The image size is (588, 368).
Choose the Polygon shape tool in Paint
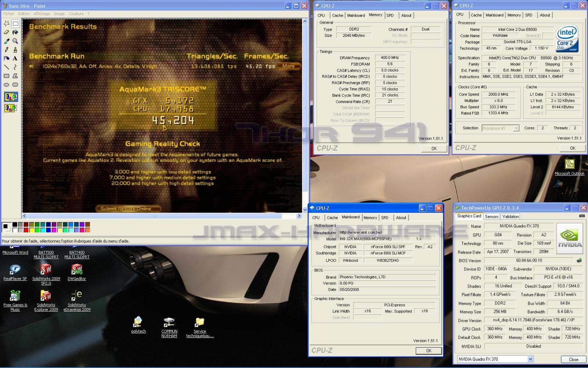pos(15,76)
